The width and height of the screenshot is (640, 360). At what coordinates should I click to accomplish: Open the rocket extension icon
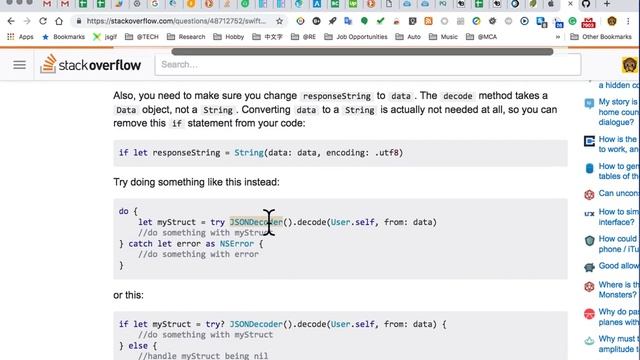coord(333,21)
